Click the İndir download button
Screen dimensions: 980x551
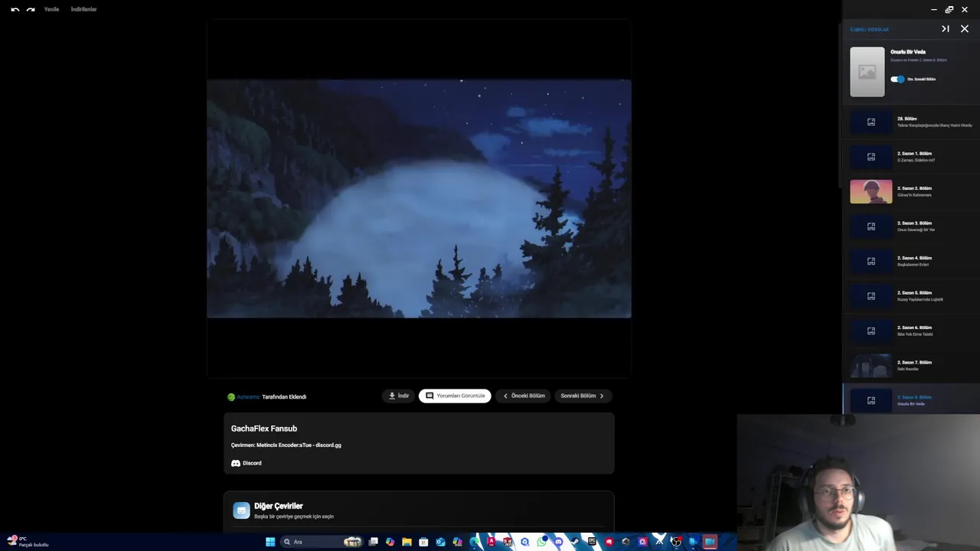pos(399,396)
